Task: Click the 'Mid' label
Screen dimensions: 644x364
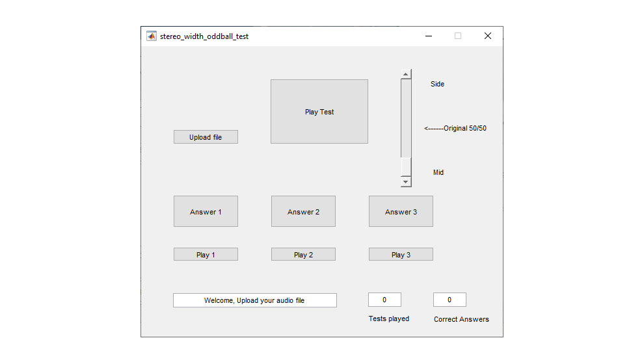Action: coord(438,173)
